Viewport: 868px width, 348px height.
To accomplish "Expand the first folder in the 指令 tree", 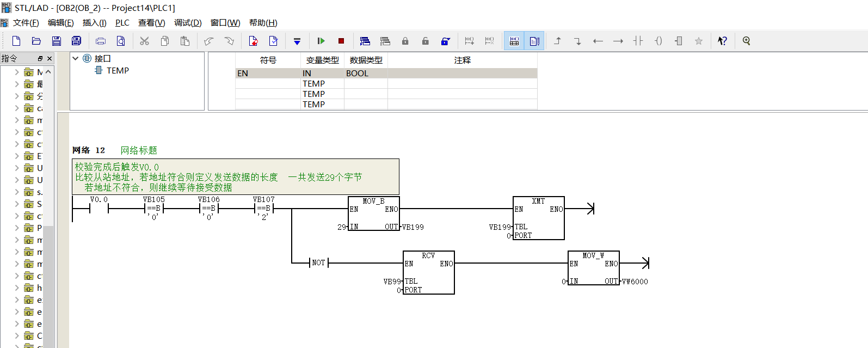I will (16, 72).
